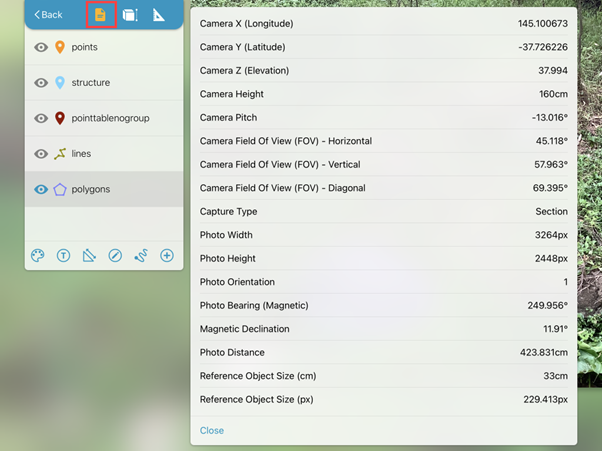Click the Camera Height value 160cm
602x451 pixels.
click(x=553, y=94)
